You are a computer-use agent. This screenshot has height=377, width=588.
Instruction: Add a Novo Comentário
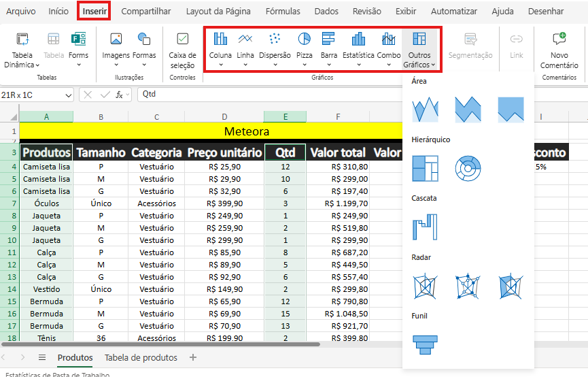coord(559,50)
